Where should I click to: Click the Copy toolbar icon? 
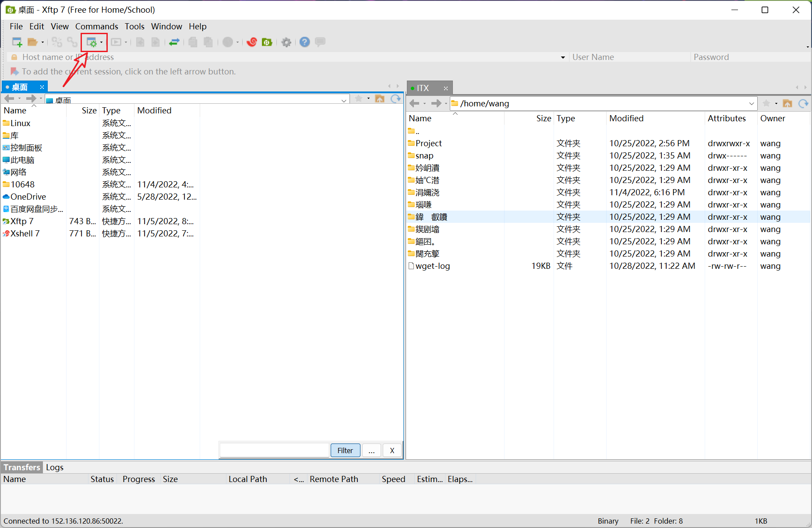pyautogui.click(x=193, y=42)
